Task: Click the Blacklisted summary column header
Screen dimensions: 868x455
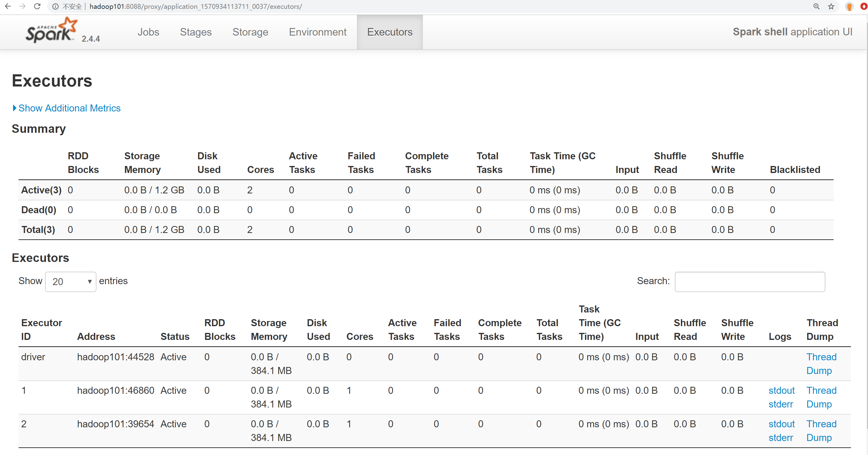Action: tap(795, 170)
